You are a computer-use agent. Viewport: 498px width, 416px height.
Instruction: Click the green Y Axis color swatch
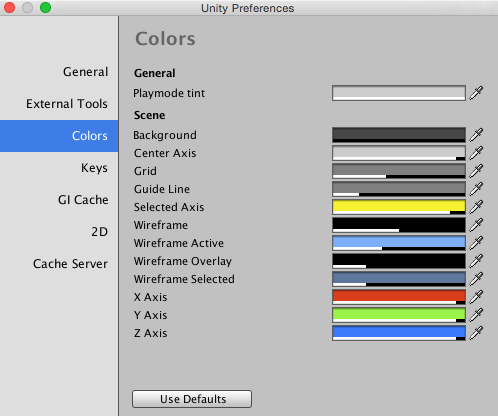coord(399,315)
